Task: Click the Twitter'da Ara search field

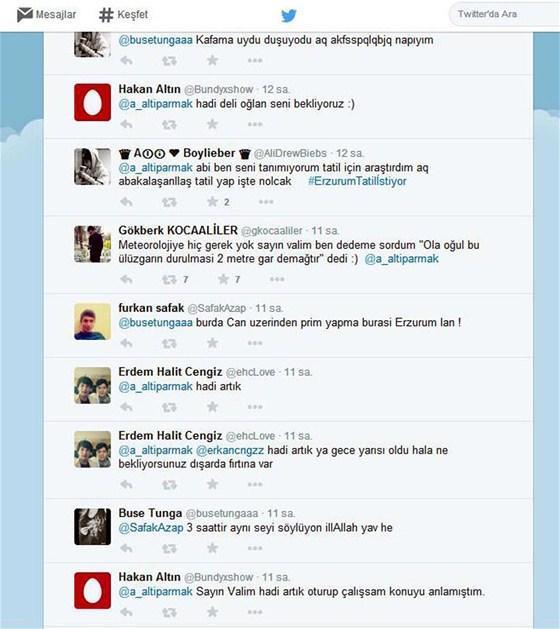Action: point(505,14)
